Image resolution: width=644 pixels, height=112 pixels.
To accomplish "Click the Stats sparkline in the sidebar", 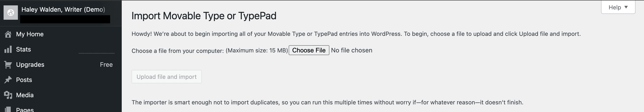I will coord(96,53).
